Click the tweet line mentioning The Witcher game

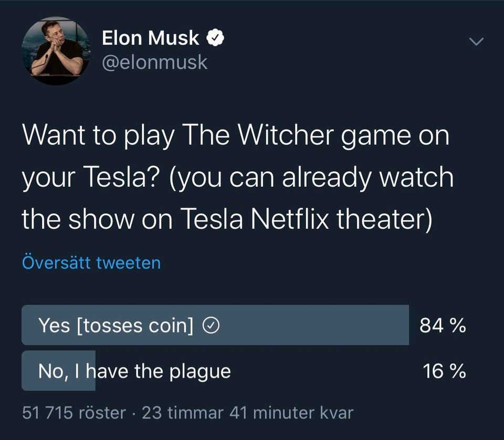[x=236, y=135]
